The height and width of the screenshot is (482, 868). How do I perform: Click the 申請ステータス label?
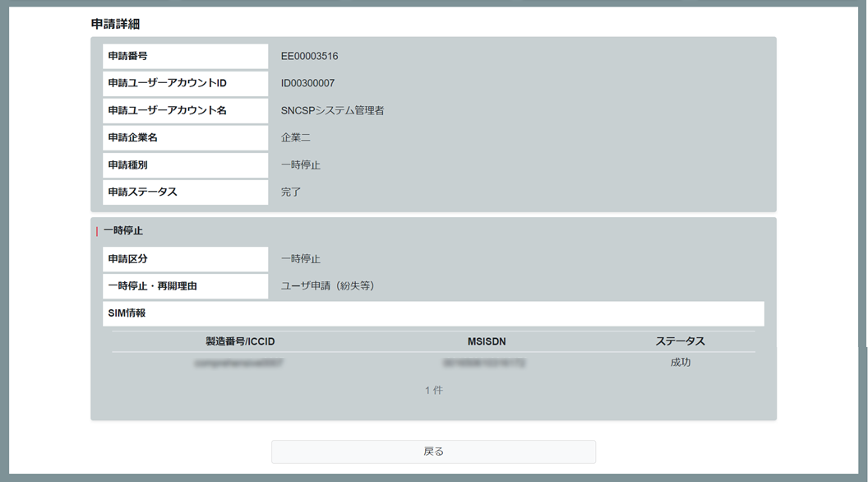pyautogui.click(x=186, y=192)
